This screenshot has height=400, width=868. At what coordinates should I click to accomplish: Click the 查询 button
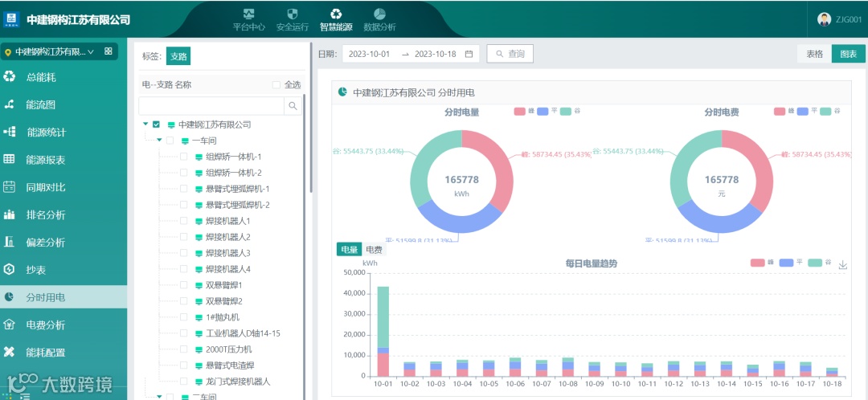pos(510,54)
